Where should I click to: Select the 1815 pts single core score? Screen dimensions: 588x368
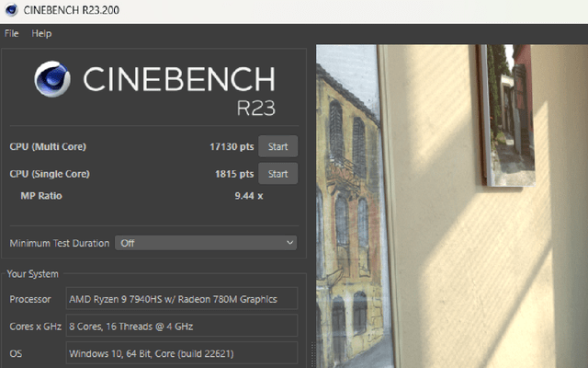coord(234,174)
